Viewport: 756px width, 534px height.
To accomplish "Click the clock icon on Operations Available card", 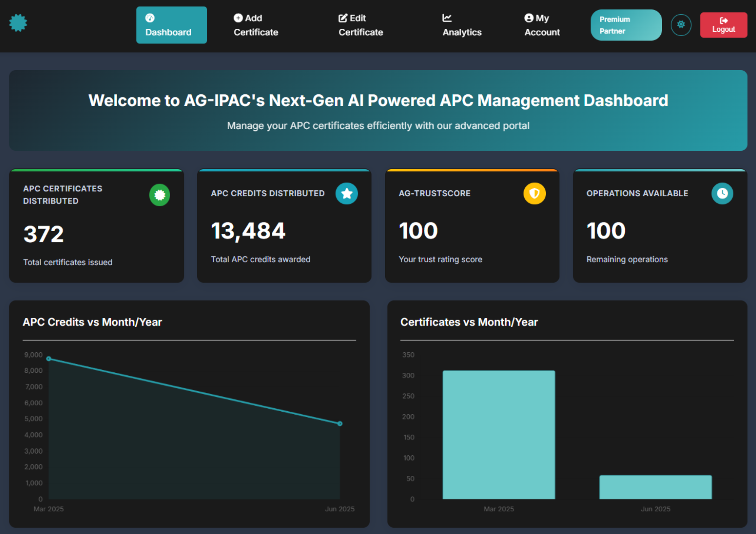I will click(x=722, y=193).
